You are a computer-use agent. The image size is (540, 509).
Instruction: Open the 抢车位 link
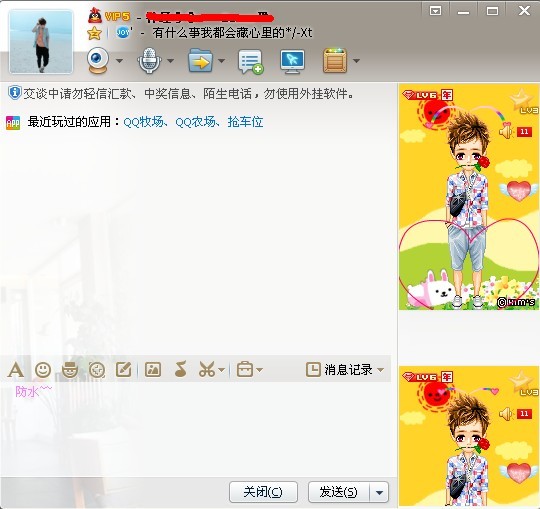245,122
